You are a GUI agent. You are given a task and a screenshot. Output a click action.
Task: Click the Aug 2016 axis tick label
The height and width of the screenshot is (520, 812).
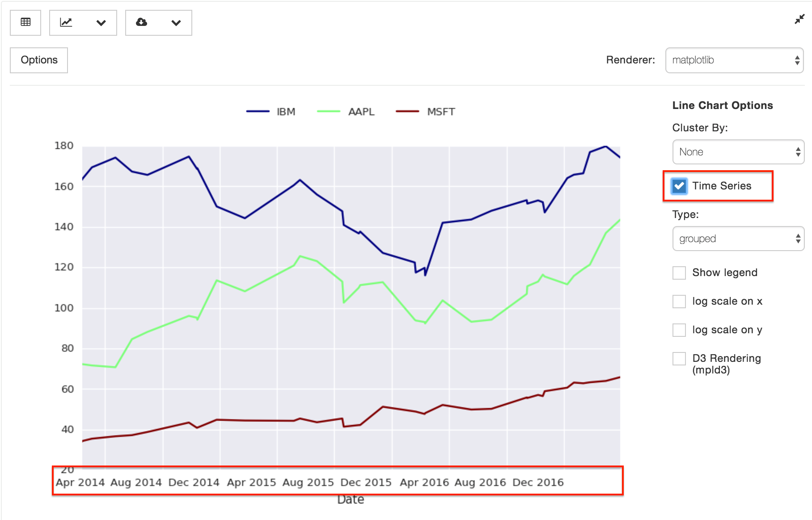(480, 482)
